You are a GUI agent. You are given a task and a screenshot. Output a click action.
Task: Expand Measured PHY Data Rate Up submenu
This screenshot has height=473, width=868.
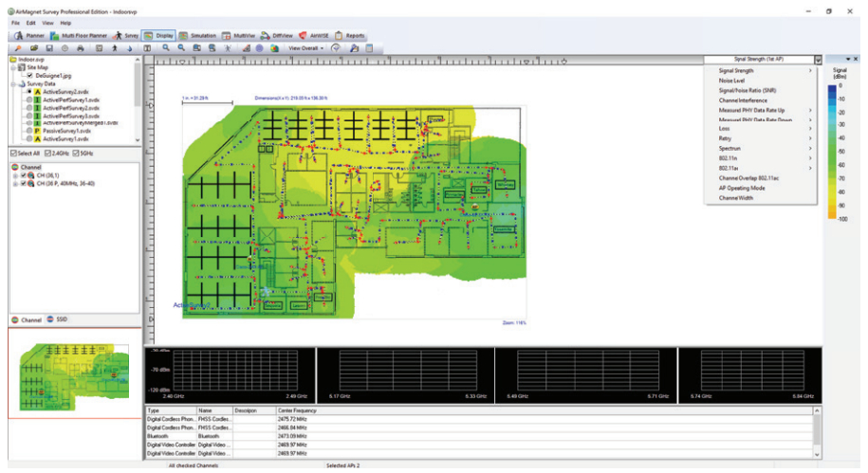pos(761,111)
